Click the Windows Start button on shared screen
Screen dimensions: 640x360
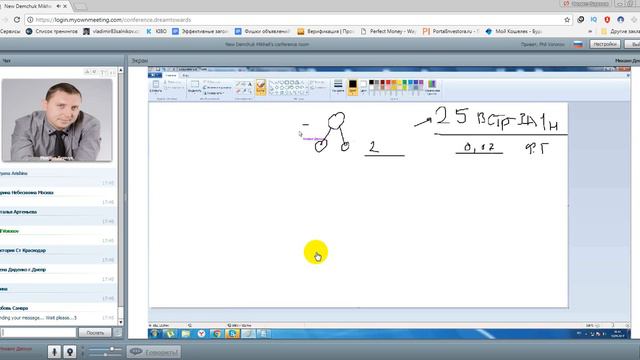point(155,333)
